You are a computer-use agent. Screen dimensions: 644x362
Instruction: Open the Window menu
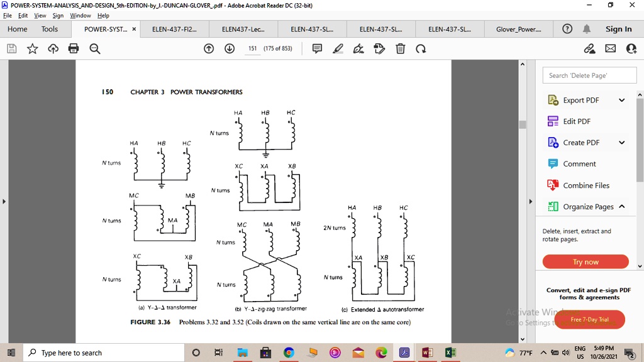tap(80, 16)
